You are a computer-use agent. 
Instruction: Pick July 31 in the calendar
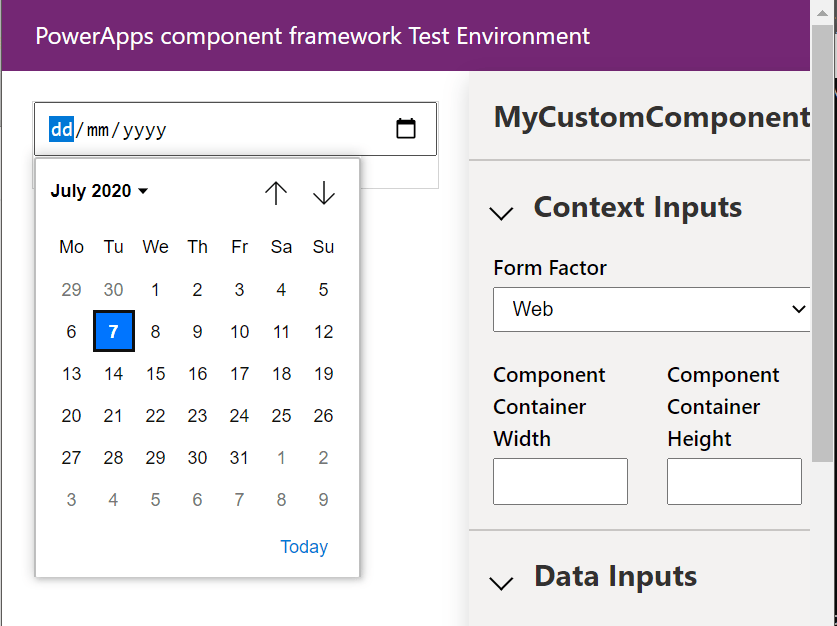coord(239,457)
